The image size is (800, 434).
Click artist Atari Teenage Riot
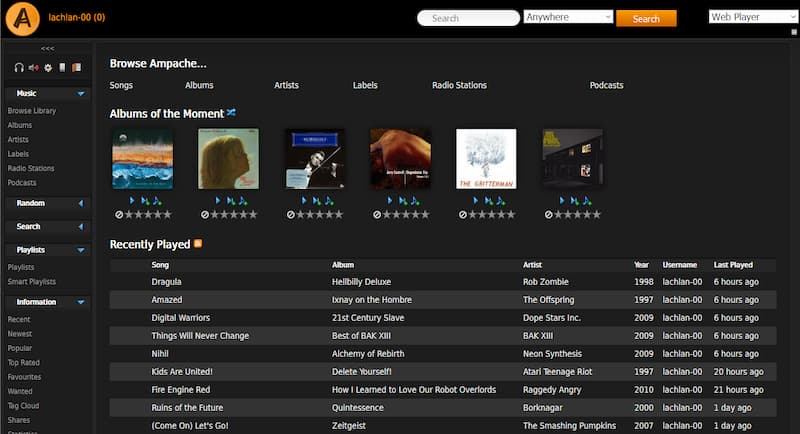[558, 372]
